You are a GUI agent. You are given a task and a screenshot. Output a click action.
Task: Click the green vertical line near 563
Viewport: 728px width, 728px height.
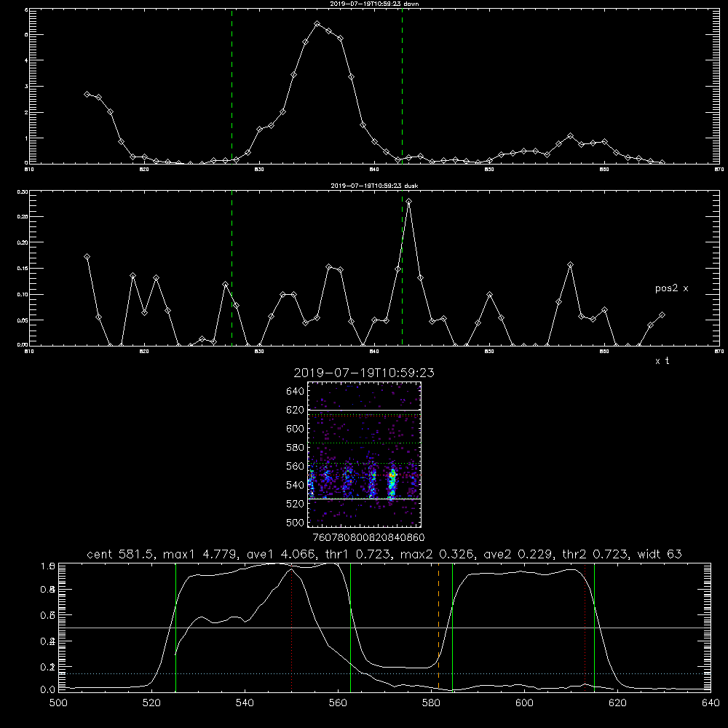click(x=351, y=627)
